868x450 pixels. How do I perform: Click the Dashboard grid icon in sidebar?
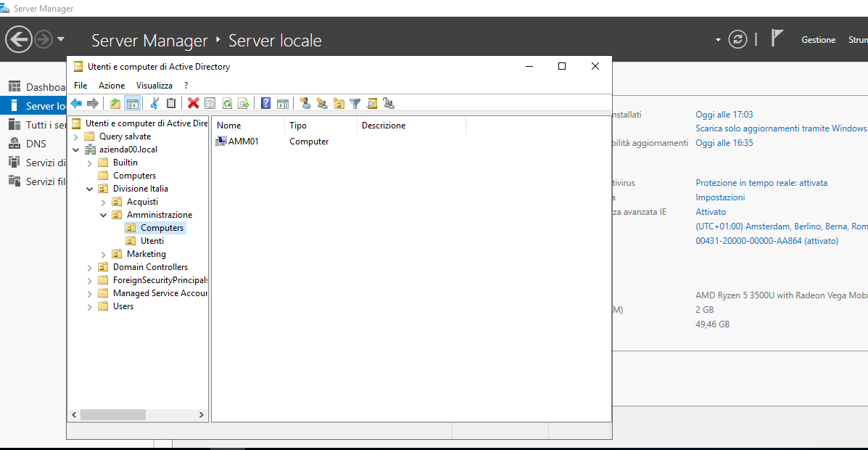[x=15, y=87]
